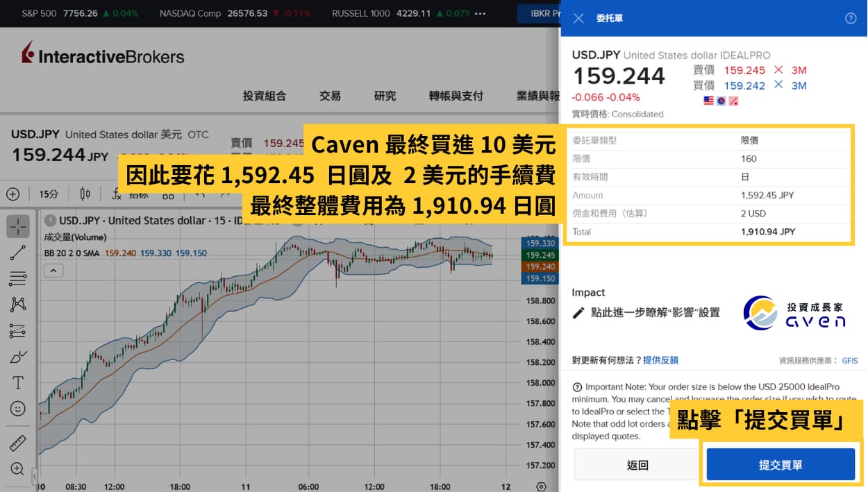This screenshot has height=492, width=868.
Task: Open 研究 menu
Action: (385, 96)
